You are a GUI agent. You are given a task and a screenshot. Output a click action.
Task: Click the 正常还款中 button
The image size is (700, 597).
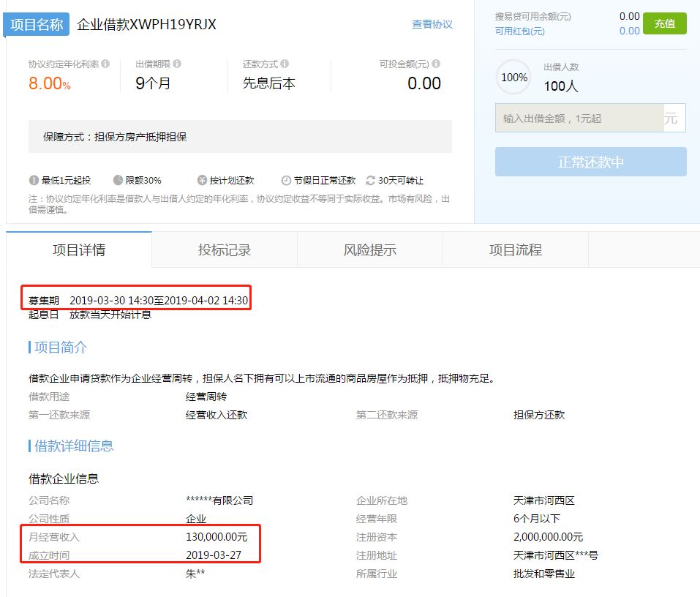coord(590,162)
